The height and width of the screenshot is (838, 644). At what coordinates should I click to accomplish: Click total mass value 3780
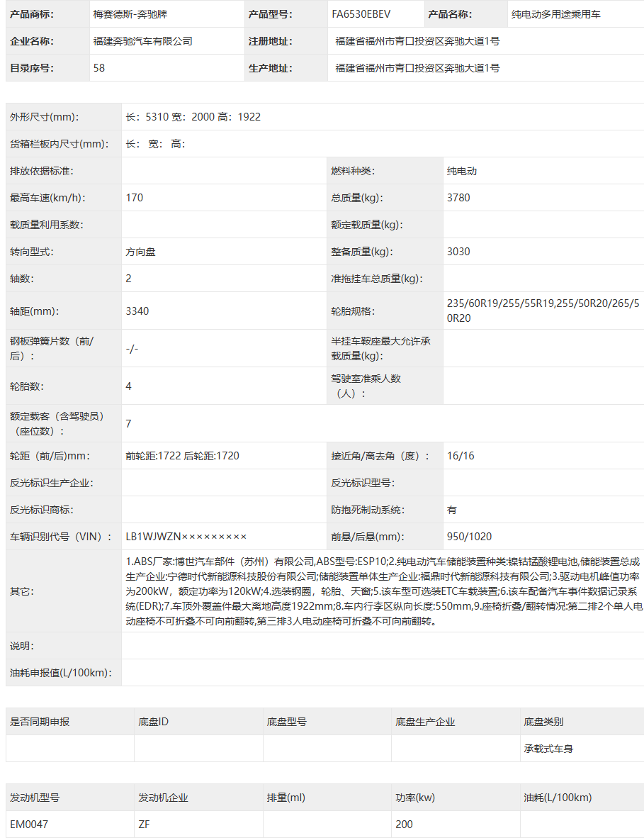coord(458,198)
